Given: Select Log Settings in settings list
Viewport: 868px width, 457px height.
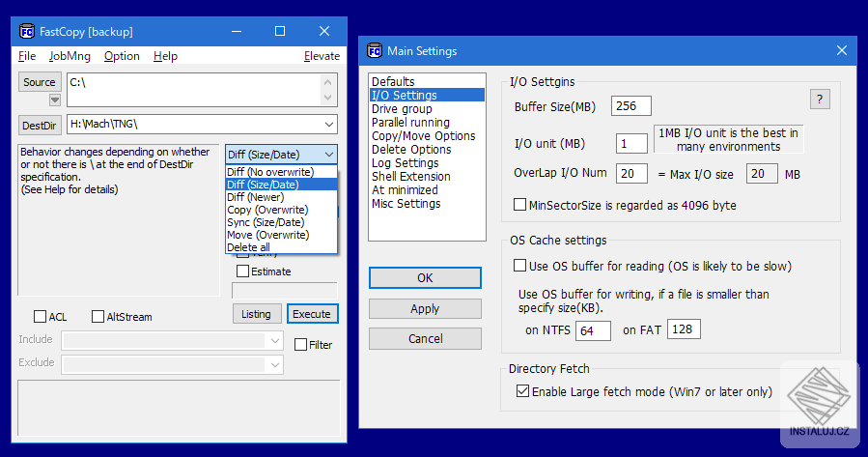Looking at the screenshot, I should [x=427, y=163].
